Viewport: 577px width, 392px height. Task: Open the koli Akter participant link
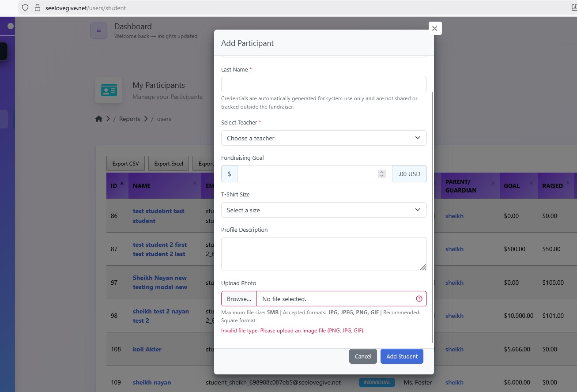point(147,349)
